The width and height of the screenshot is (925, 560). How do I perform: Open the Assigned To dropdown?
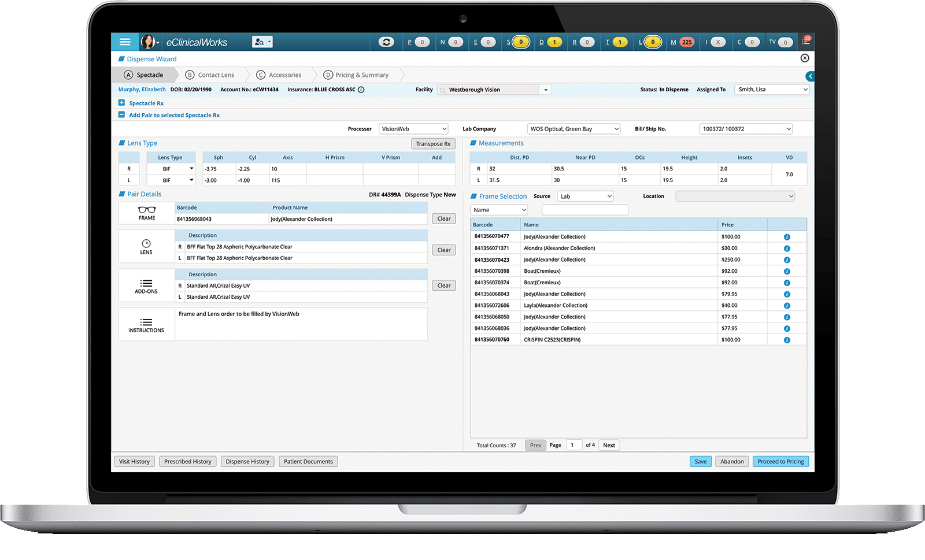coord(772,90)
